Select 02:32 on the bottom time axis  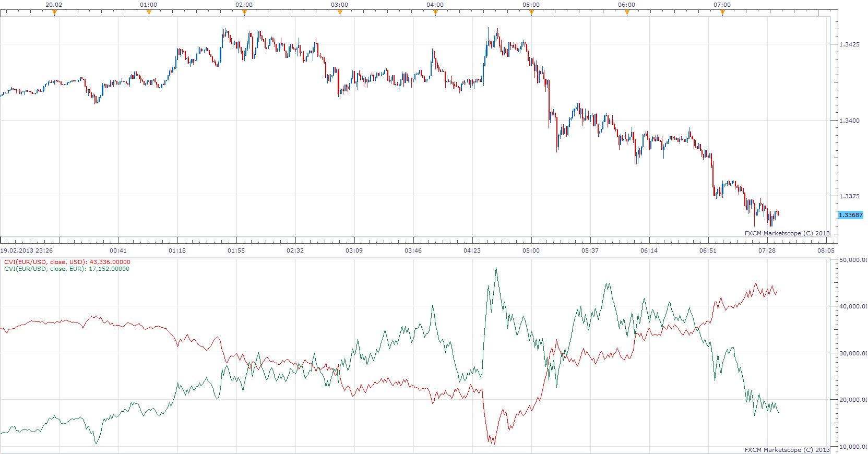click(295, 250)
